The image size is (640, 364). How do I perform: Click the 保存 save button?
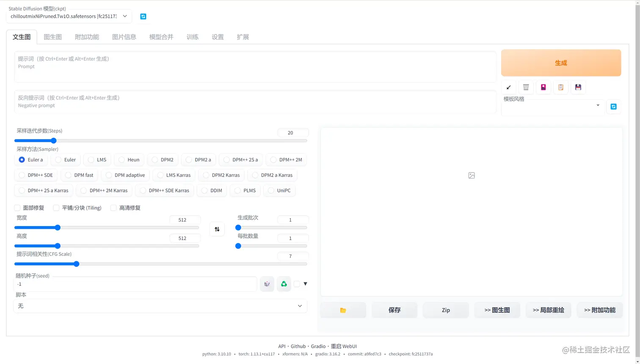pyautogui.click(x=394, y=310)
